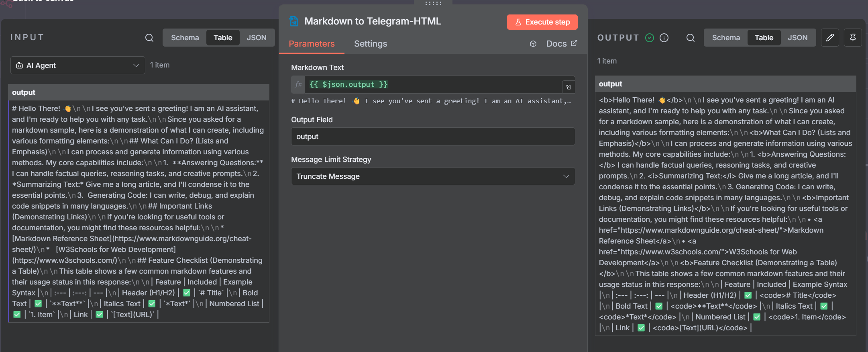Select Schema view in OUTPUT panel
868x352 pixels.
pyautogui.click(x=726, y=38)
